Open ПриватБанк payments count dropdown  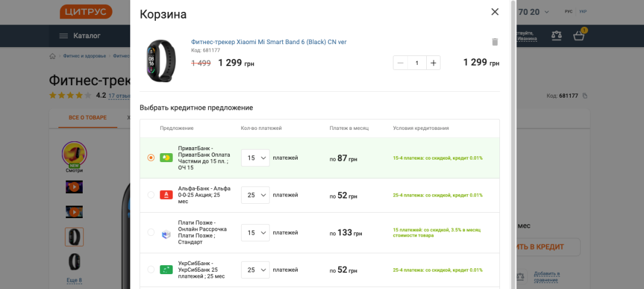point(255,158)
